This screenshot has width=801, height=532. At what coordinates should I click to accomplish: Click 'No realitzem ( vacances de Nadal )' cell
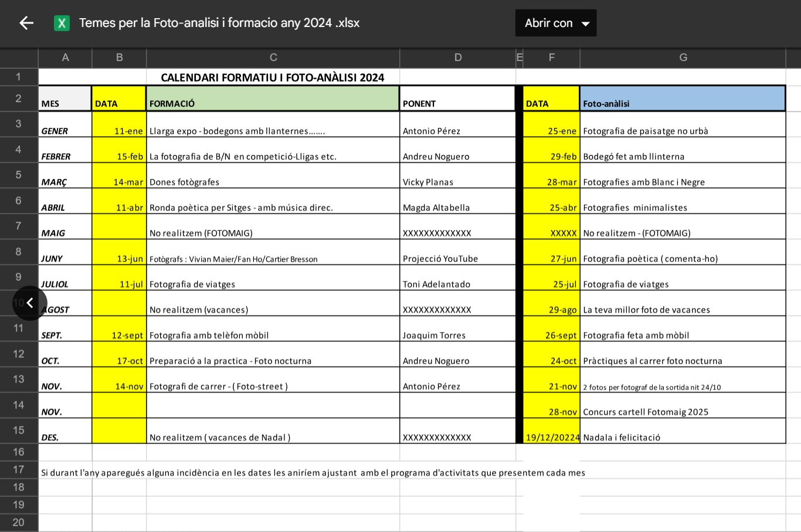273,431
